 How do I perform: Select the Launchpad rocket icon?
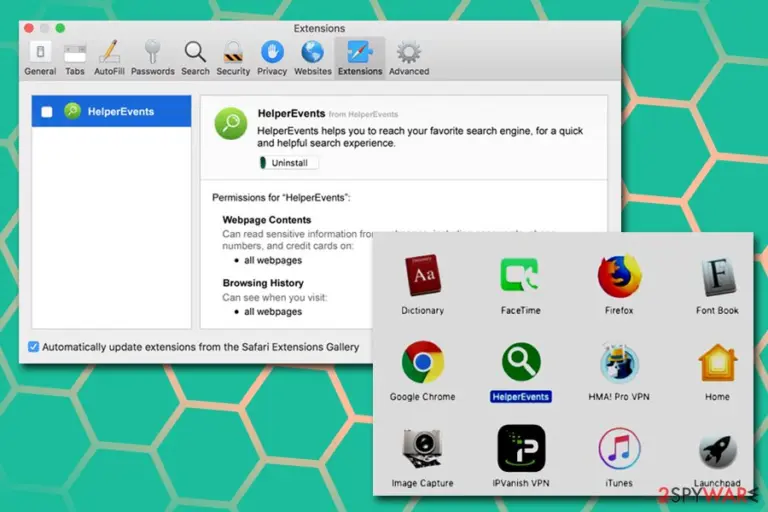click(x=717, y=450)
